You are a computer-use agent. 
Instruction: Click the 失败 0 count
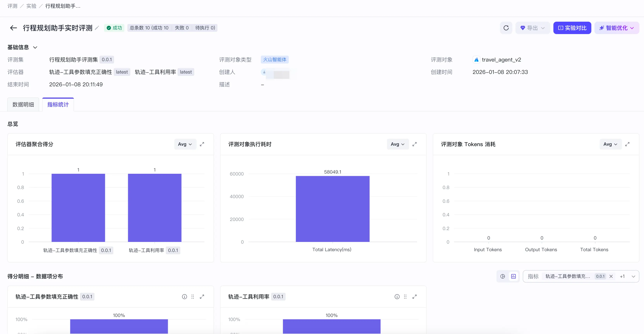click(182, 28)
